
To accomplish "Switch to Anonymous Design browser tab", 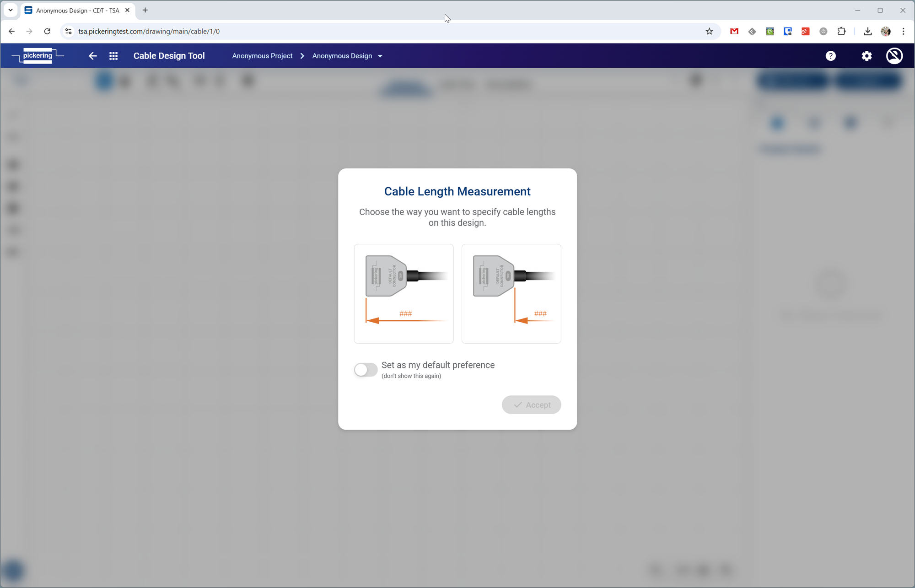I will coord(77,10).
